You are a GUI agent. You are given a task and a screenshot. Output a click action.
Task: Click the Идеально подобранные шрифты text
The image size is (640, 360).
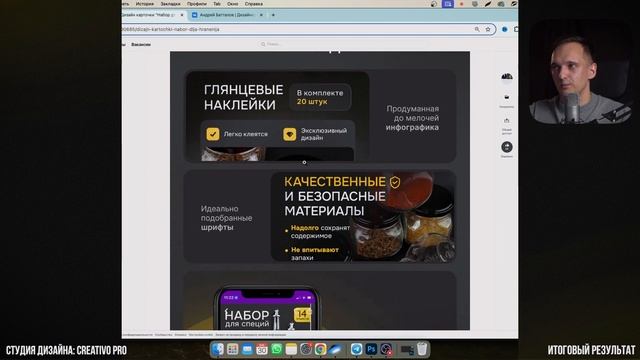coord(226,218)
